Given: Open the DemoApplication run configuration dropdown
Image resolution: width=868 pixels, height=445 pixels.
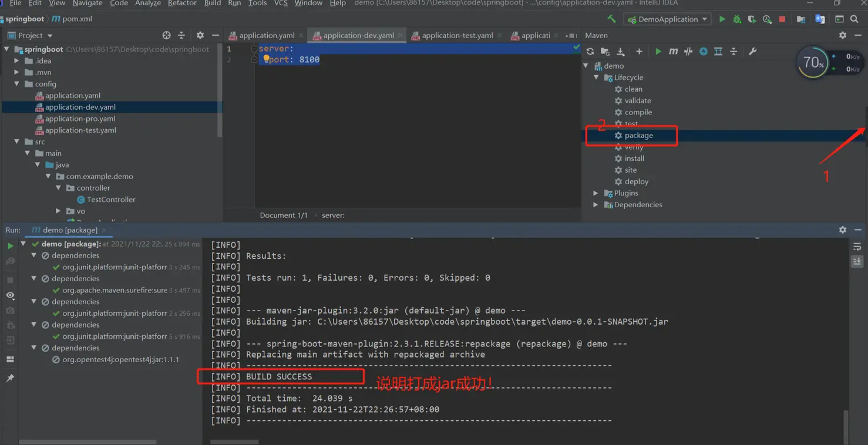Looking at the screenshot, I should (x=667, y=19).
